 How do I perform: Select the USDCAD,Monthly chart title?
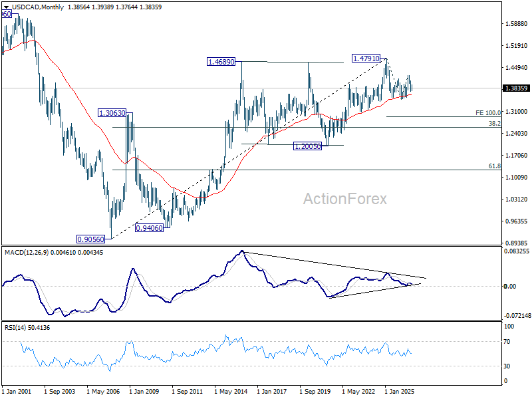pos(38,7)
